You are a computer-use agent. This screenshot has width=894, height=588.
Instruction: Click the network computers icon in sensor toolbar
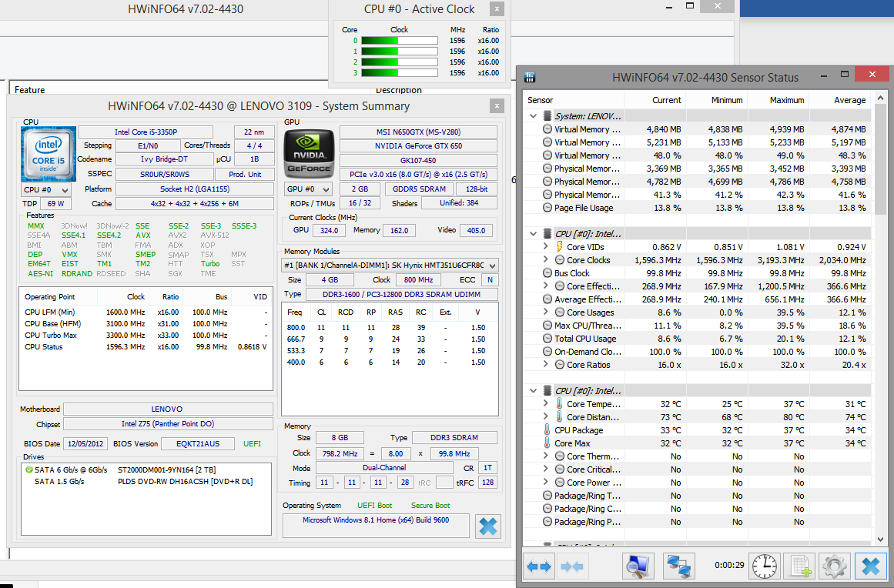[x=678, y=566]
